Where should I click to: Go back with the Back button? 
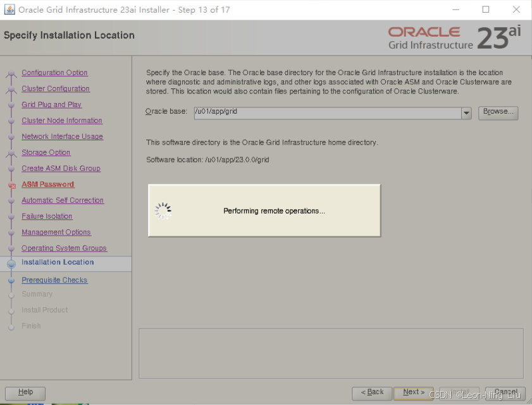click(x=372, y=393)
